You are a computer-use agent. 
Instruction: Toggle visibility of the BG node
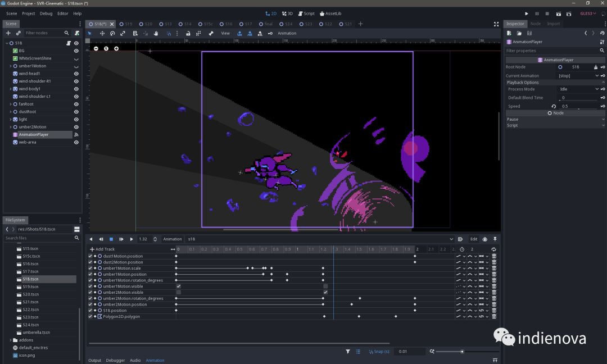coord(76,51)
